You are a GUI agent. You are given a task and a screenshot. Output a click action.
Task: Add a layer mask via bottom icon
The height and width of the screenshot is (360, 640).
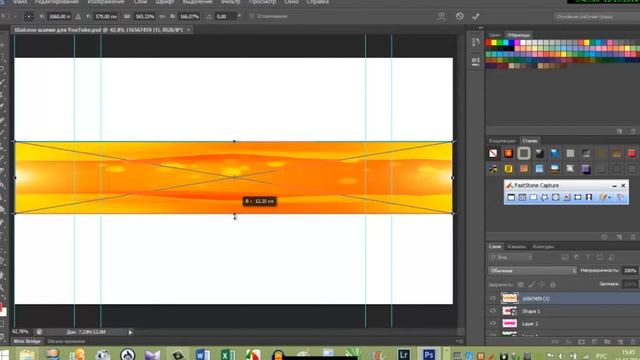tap(581, 342)
